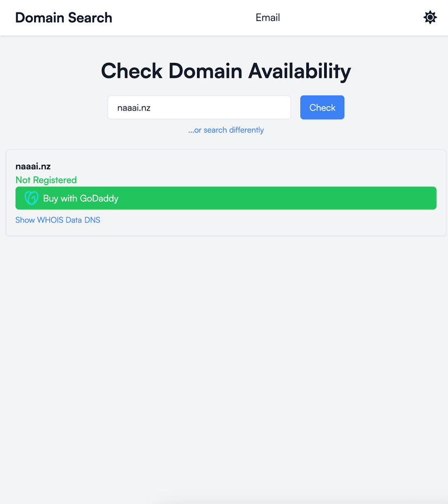The width and height of the screenshot is (448, 504).
Task: Focus the domain name input field
Action: 199,108
